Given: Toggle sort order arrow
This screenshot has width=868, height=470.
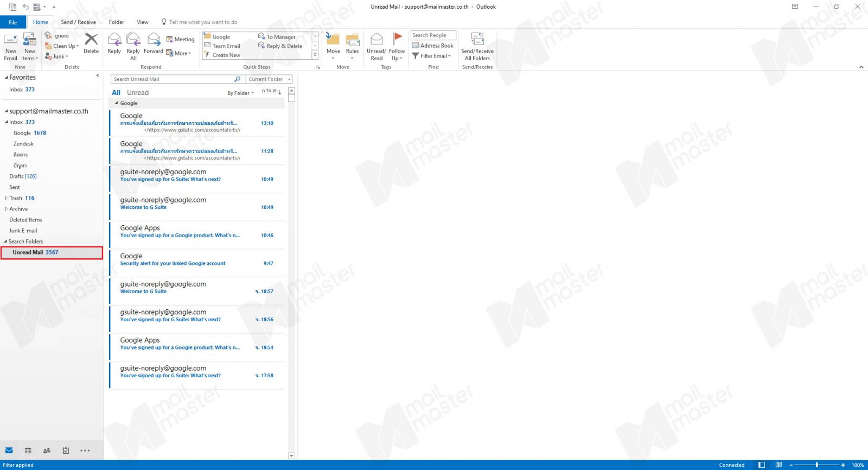Looking at the screenshot, I should point(280,92).
